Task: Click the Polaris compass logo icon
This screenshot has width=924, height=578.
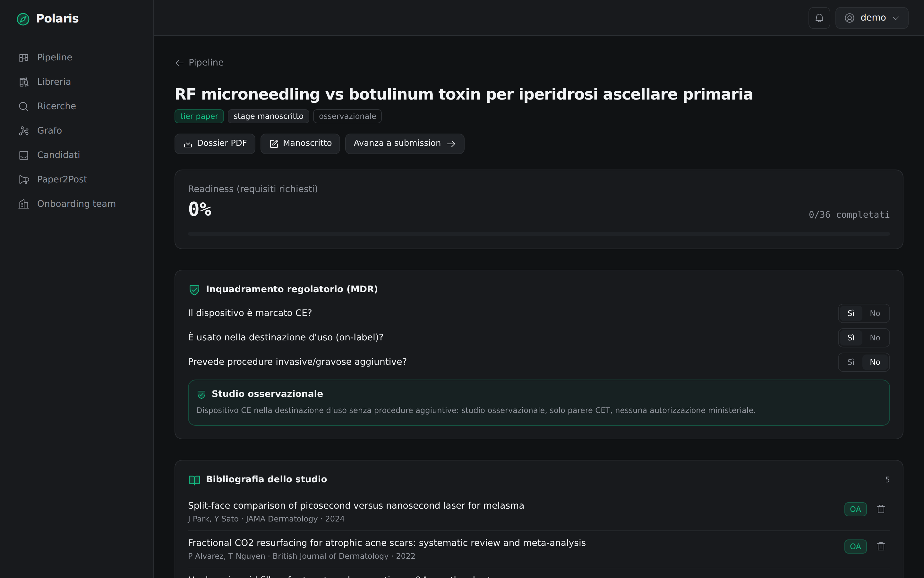Action: 23,19
